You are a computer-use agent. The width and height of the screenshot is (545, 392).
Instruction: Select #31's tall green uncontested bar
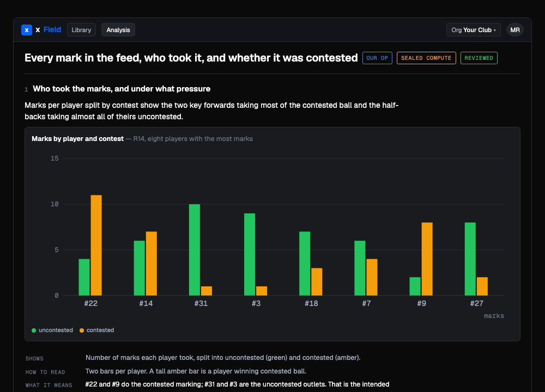(x=195, y=250)
